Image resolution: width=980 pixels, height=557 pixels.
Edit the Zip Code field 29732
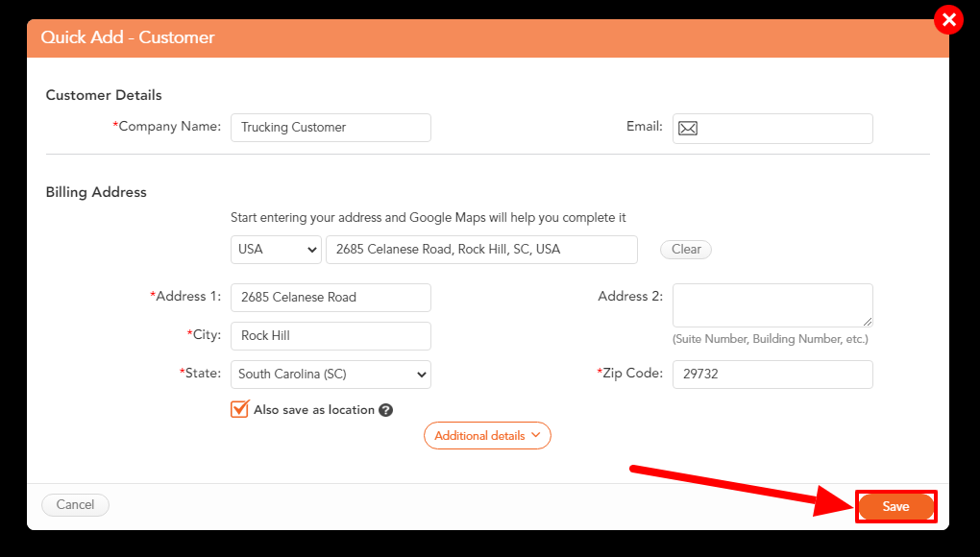point(772,374)
